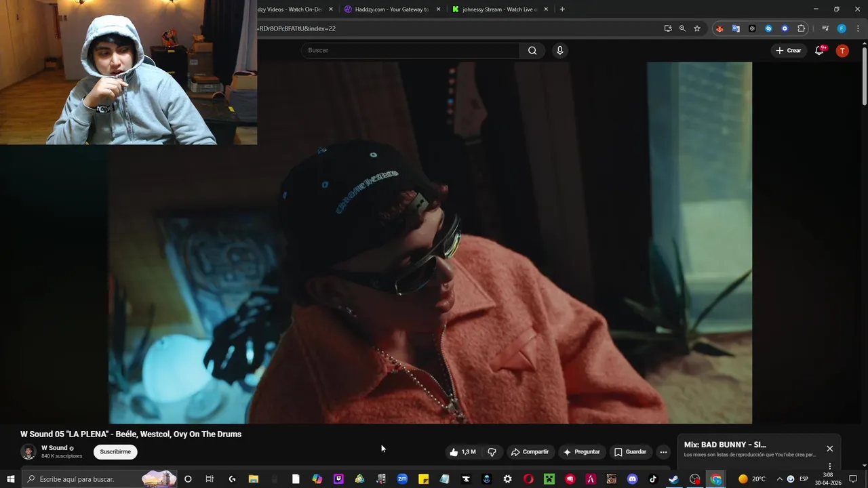Open the W Sound channel name link
The height and width of the screenshot is (488, 868).
click(x=54, y=448)
